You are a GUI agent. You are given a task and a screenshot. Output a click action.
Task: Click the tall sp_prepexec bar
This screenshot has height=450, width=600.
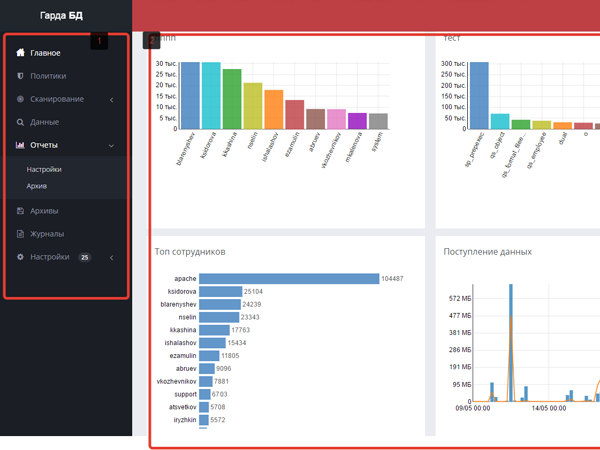479,96
